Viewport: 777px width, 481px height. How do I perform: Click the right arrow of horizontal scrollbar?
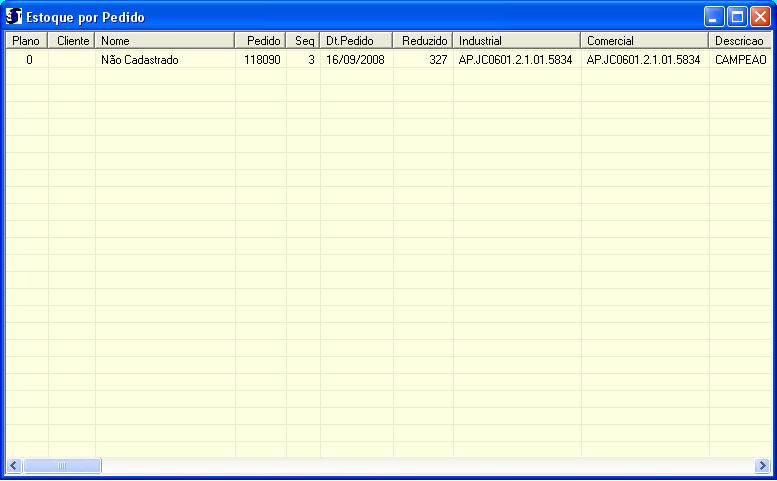[x=762, y=466]
